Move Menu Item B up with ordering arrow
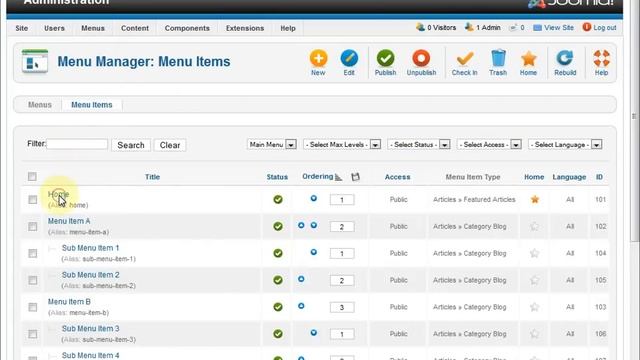 [301, 306]
